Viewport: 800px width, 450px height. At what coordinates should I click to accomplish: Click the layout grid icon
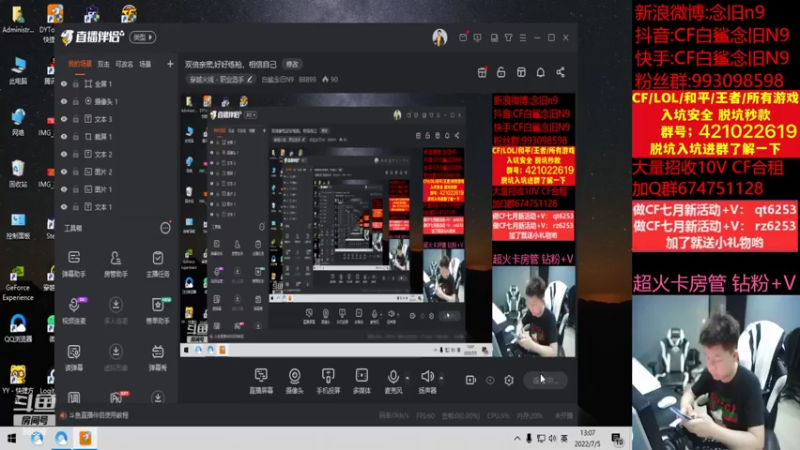pyautogui.click(x=521, y=72)
